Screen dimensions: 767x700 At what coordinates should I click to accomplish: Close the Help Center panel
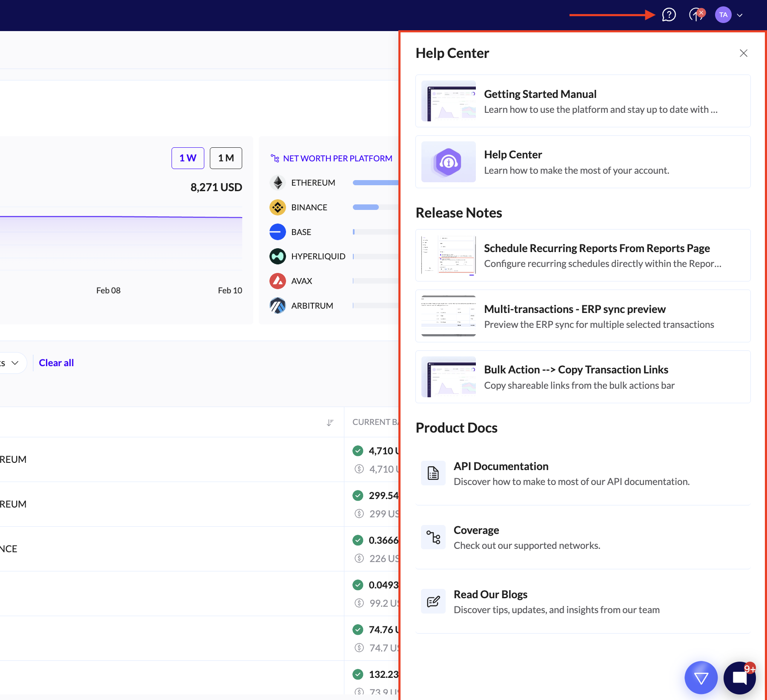[743, 53]
